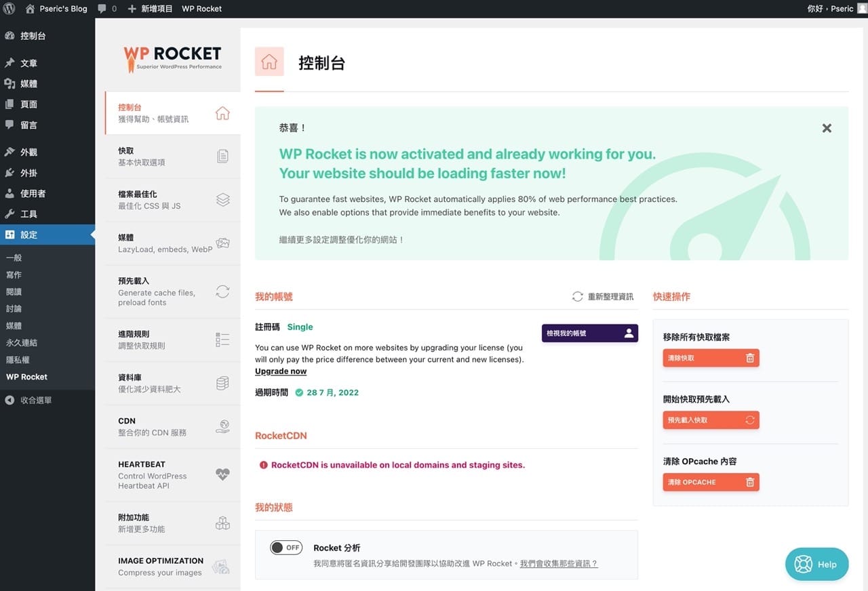Viewport: 868px width, 591px height.
Task: Open 永久連結 settings submenu
Action: (22, 342)
